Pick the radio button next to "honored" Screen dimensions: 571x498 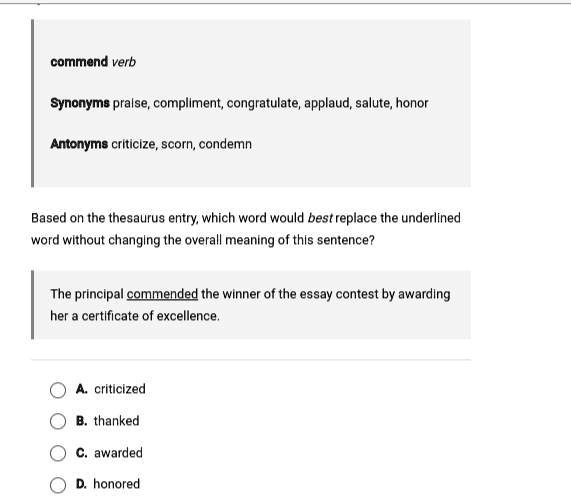[x=58, y=485]
